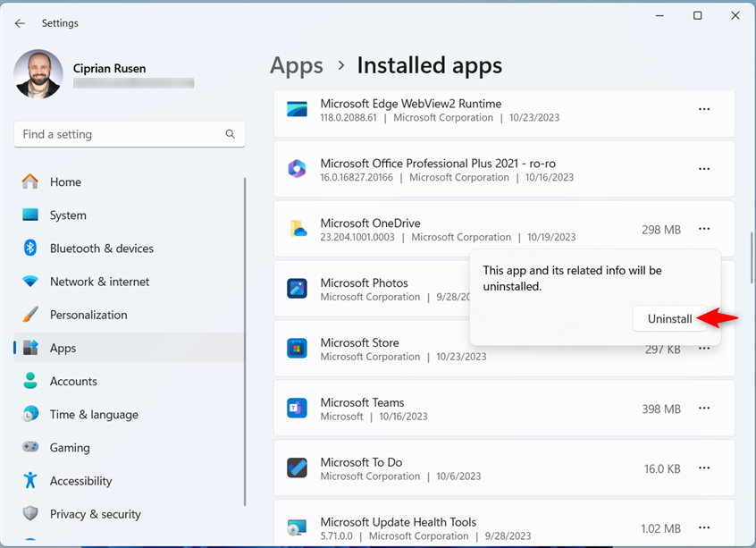
Task: Open more options for Microsoft Teams
Action: coord(704,409)
